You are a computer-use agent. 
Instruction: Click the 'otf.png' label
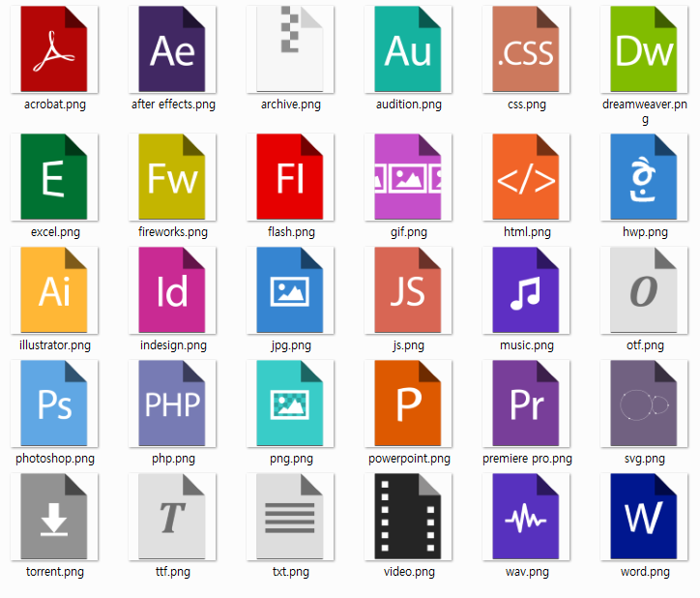645,345
